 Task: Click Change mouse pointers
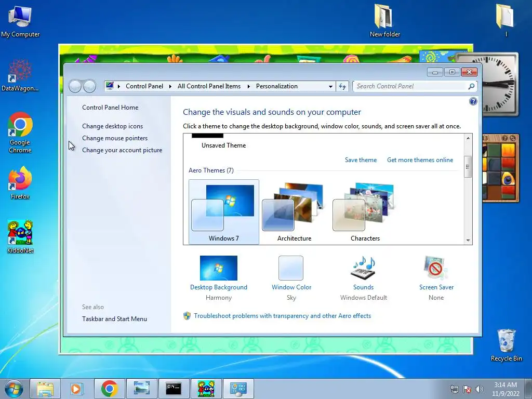point(115,138)
